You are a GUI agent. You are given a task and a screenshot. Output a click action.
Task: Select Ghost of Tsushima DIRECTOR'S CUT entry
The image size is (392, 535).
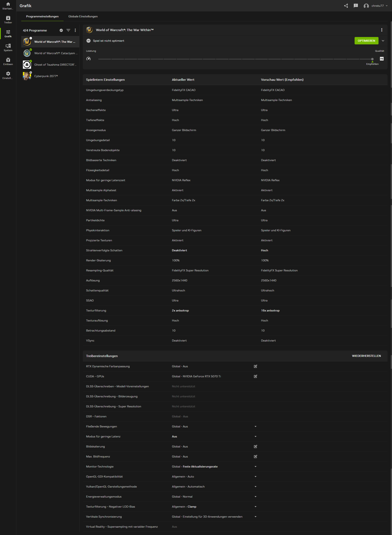(x=50, y=65)
